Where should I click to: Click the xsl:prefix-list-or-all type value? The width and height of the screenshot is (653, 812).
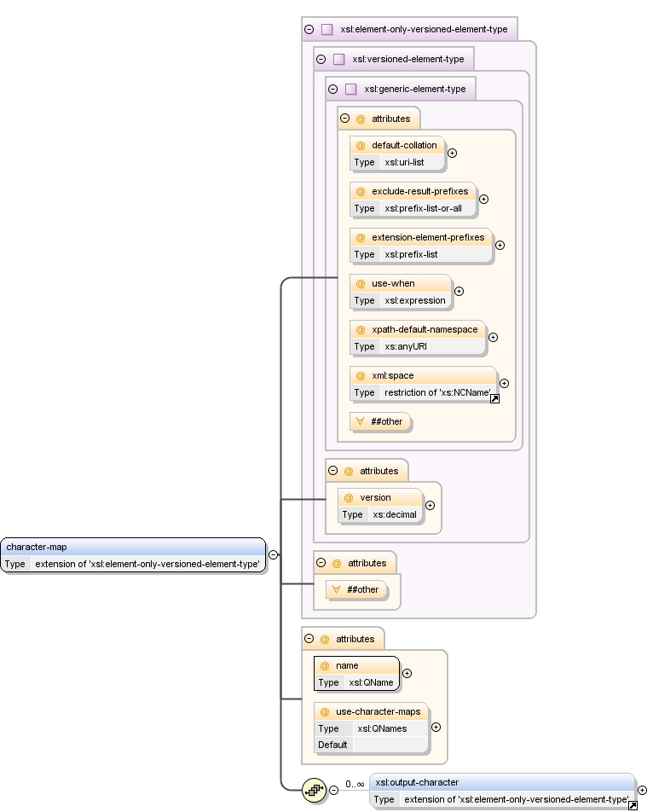tap(424, 209)
